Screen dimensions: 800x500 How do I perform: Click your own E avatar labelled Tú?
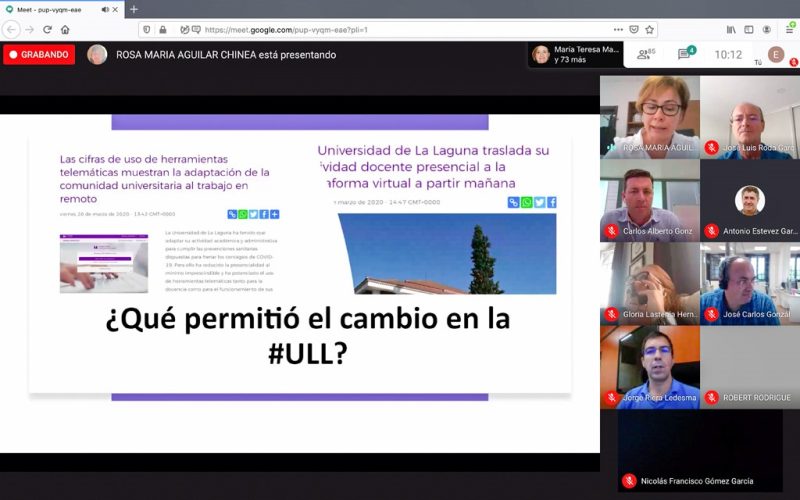pyautogui.click(x=776, y=54)
